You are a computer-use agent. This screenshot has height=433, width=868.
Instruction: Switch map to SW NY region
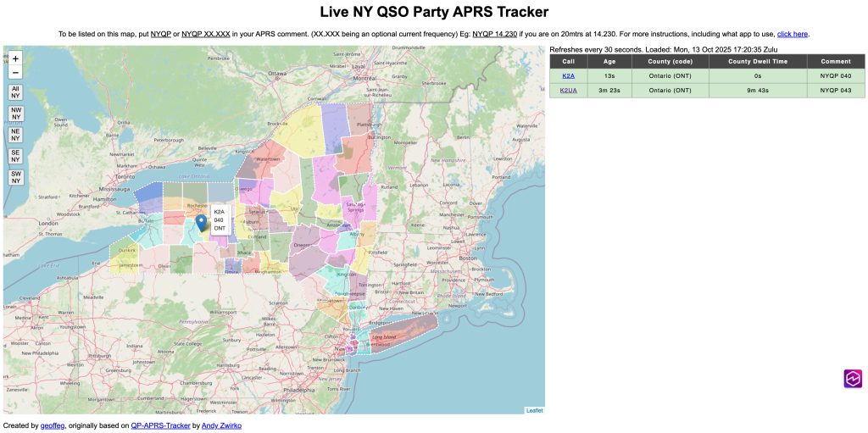[15, 177]
